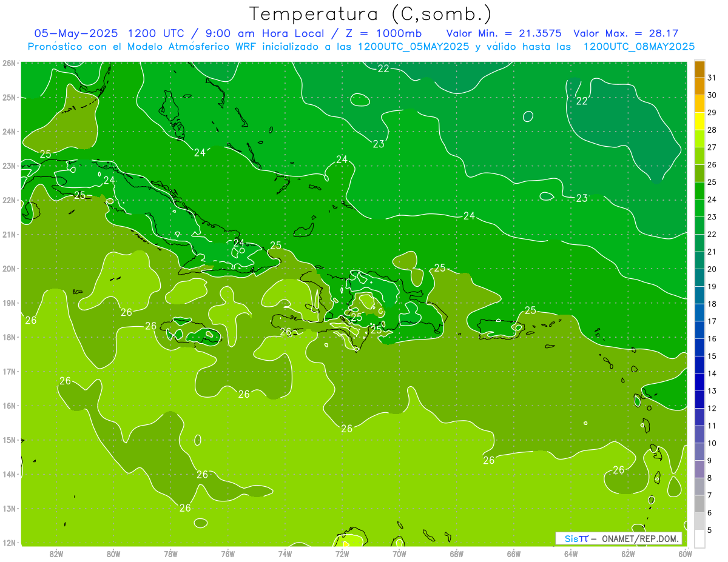Pick the yellow swatch between 28 and 29
This screenshot has height=562, width=728.
pos(699,121)
